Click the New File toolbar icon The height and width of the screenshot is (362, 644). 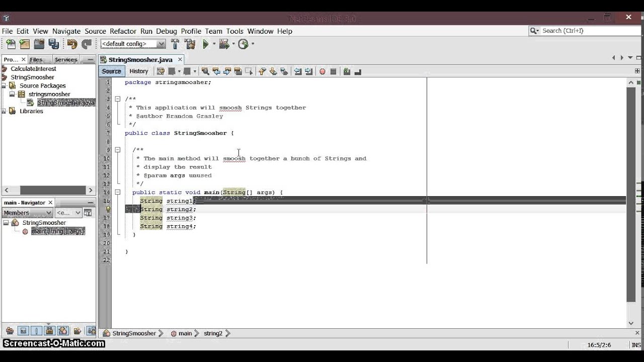(11, 44)
